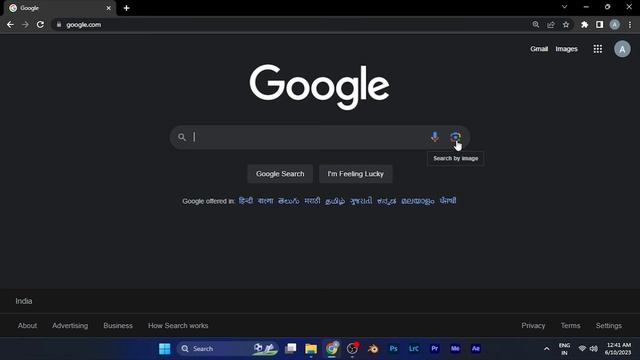Switch Google to Malayalam language

coord(418,201)
